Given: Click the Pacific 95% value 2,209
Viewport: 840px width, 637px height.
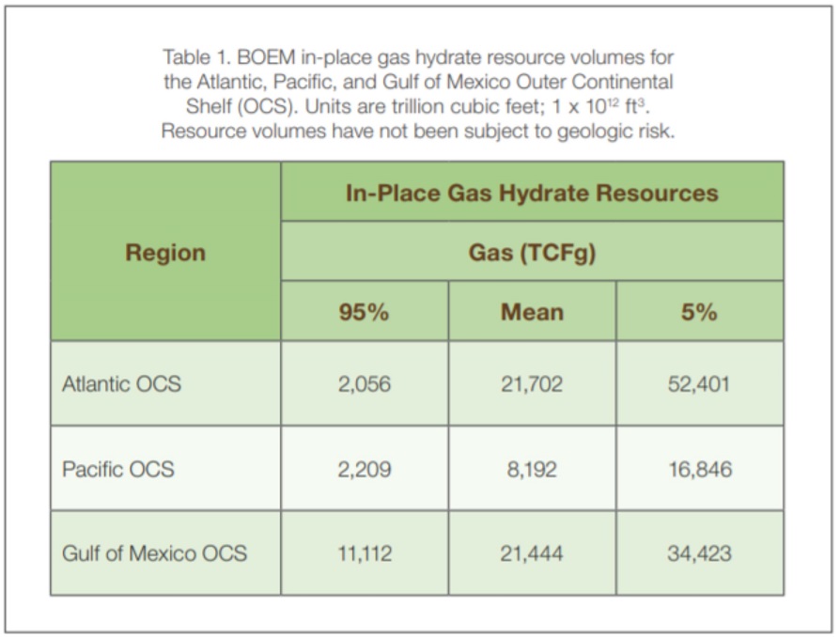Looking at the screenshot, I should [364, 469].
